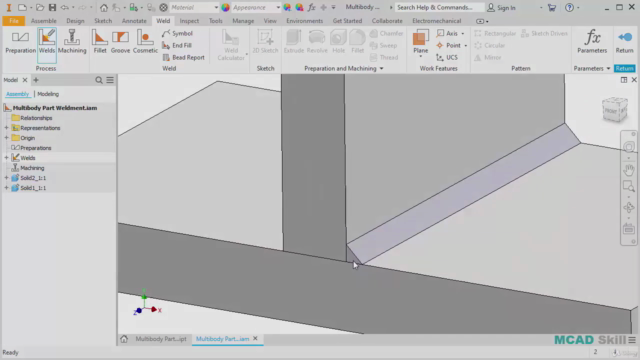This screenshot has height=360, width=640.
Task: Open the fx Parameters dialog
Action: click(x=592, y=42)
